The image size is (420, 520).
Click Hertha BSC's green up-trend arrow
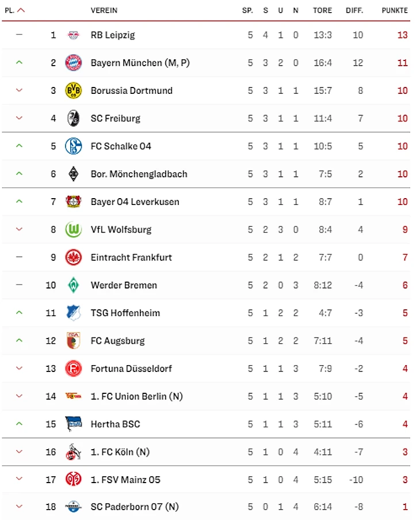click(19, 424)
